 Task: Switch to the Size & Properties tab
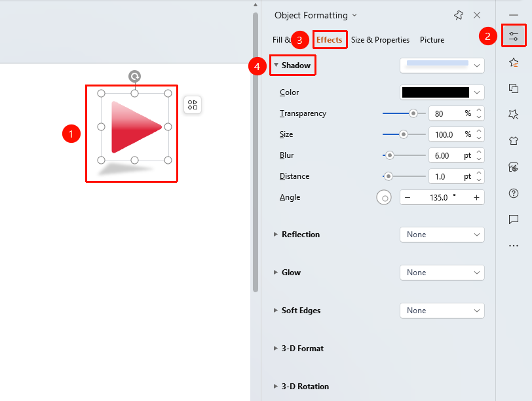[x=380, y=40]
